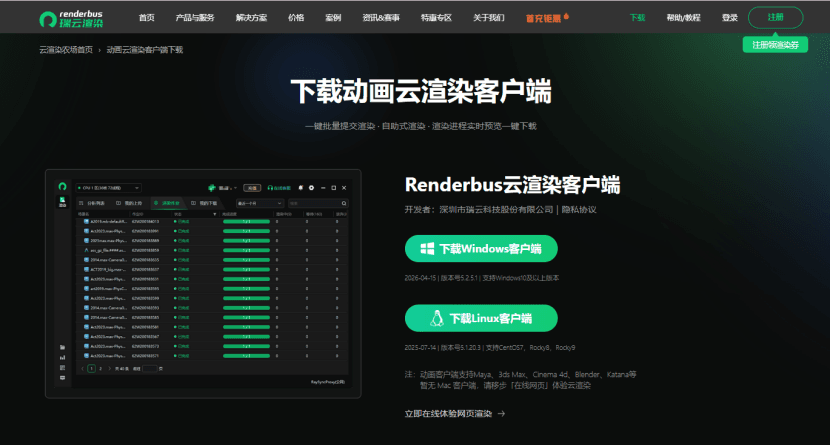The image size is (830, 446).
Task: Open the 价格 pricing page
Action: [296, 18]
